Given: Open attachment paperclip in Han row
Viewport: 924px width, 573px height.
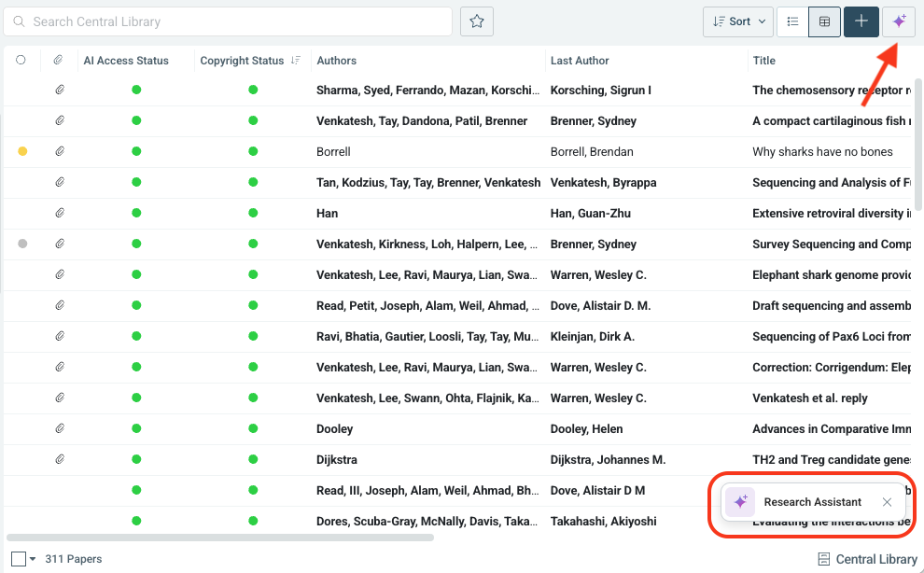Looking at the screenshot, I should click(60, 213).
